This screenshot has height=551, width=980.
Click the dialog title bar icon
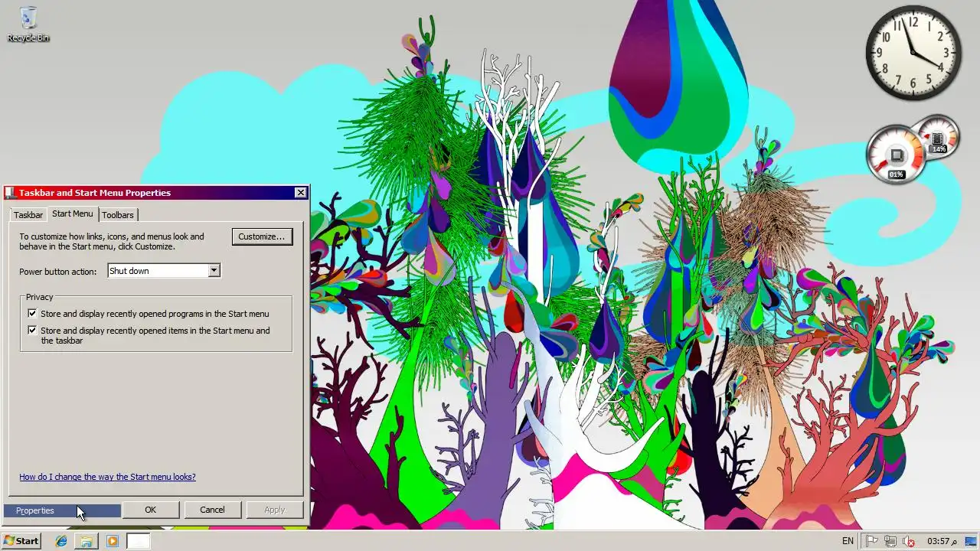click(x=11, y=193)
